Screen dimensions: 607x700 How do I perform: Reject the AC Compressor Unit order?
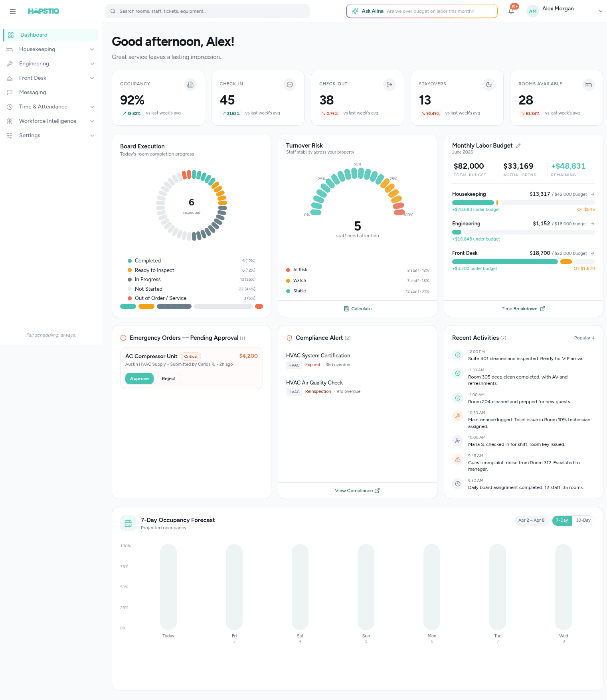coord(169,379)
